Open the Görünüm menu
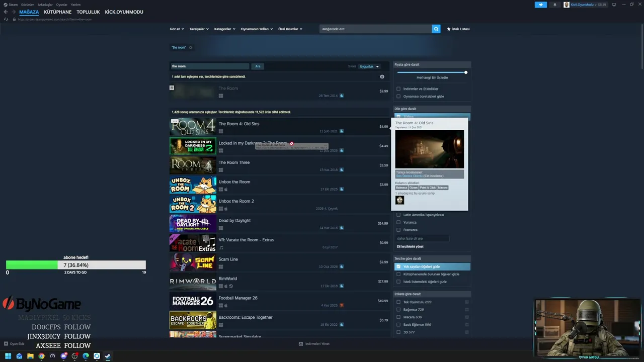Screen dimensions: 644x362 pyautogui.click(x=28, y=5)
